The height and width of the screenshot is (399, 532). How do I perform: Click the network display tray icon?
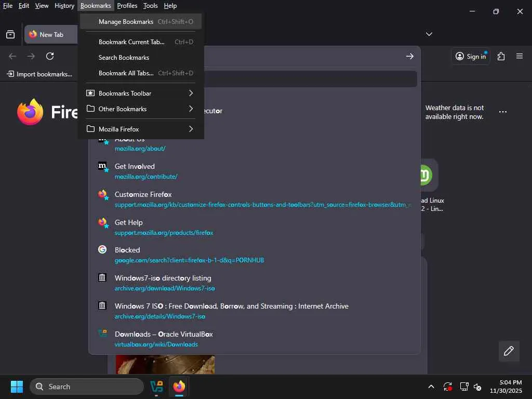tap(464, 387)
